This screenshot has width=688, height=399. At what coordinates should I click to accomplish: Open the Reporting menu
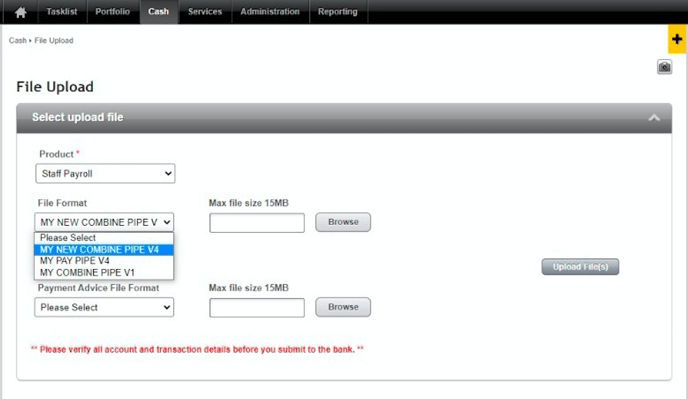coord(338,12)
